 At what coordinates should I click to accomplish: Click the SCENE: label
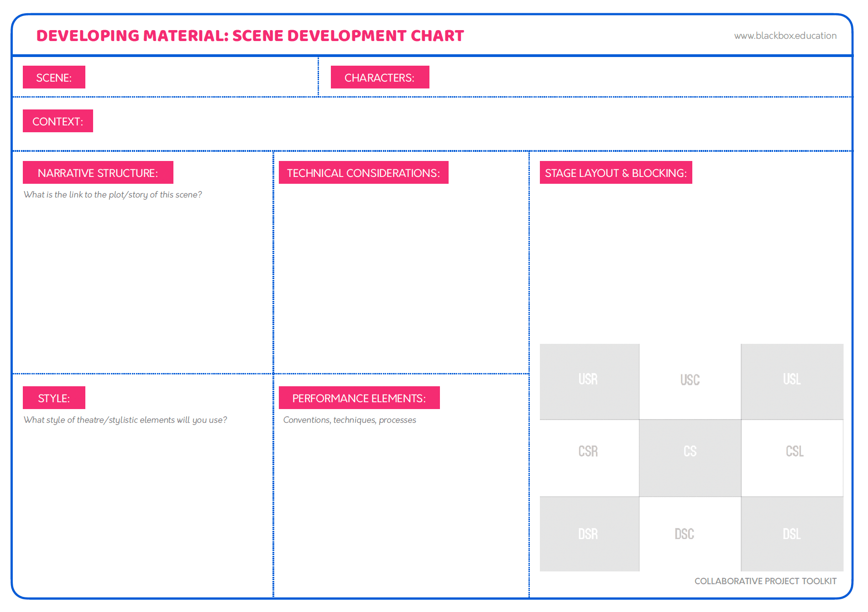tap(54, 77)
